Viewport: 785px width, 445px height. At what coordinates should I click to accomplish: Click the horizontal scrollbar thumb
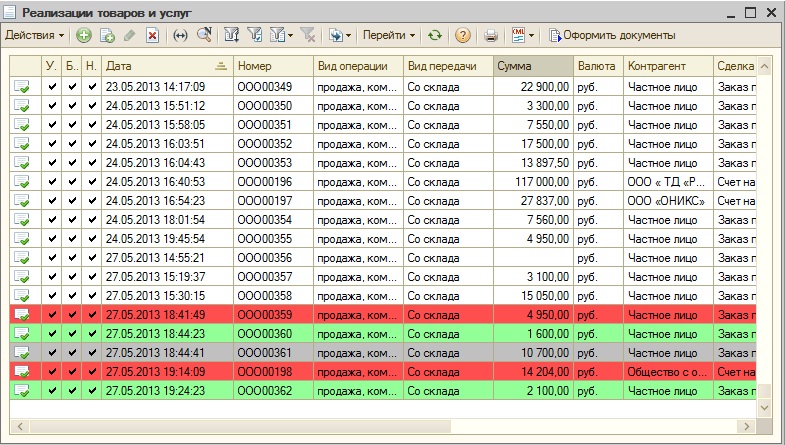(240, 426)
